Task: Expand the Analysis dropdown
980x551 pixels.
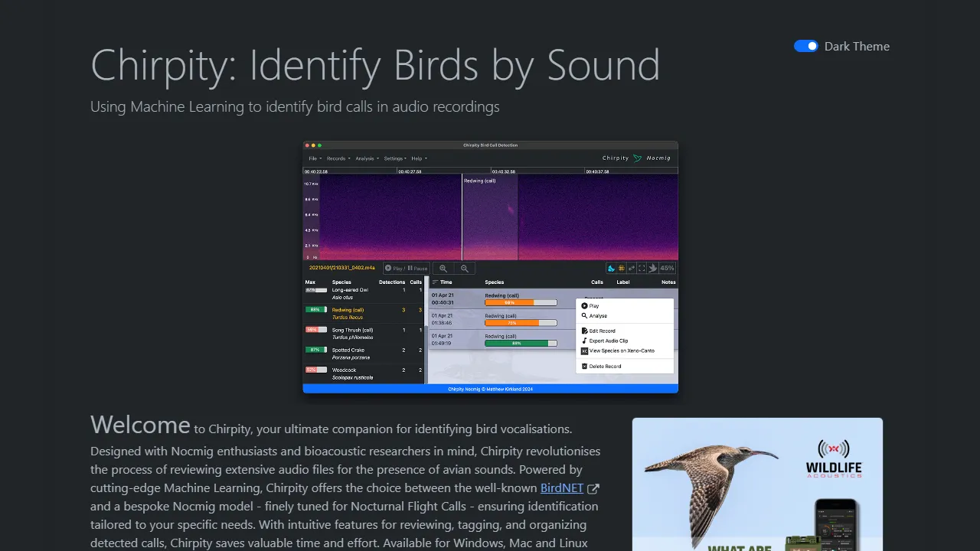Action: pos(366,158)
